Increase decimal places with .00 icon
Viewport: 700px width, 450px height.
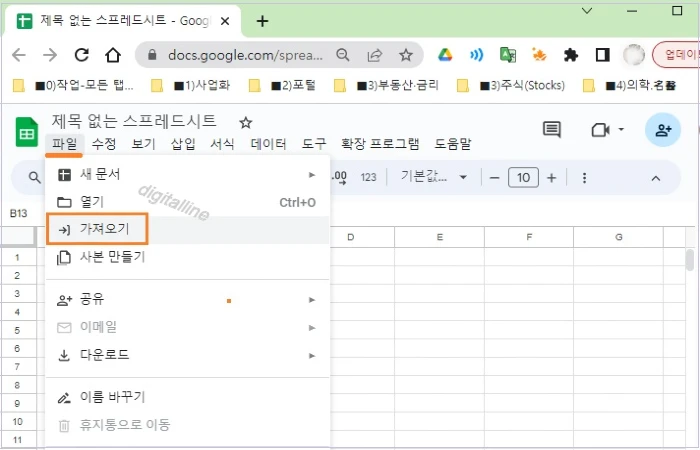tap(339, 177)
